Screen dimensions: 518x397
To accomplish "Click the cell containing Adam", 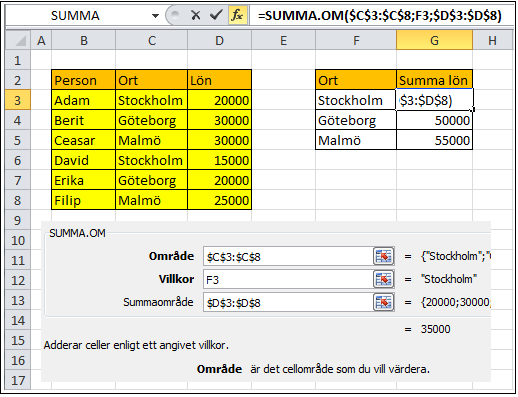I will click(84, 100).
